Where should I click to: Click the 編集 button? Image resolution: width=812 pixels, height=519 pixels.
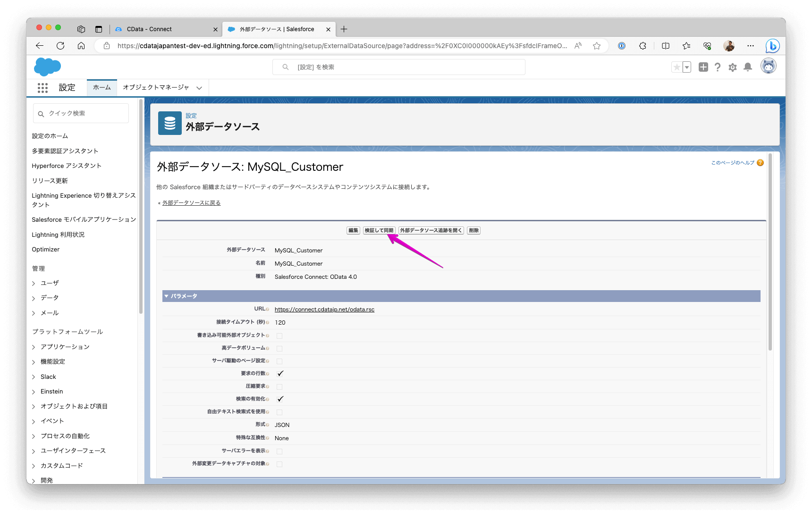(353, 231)
